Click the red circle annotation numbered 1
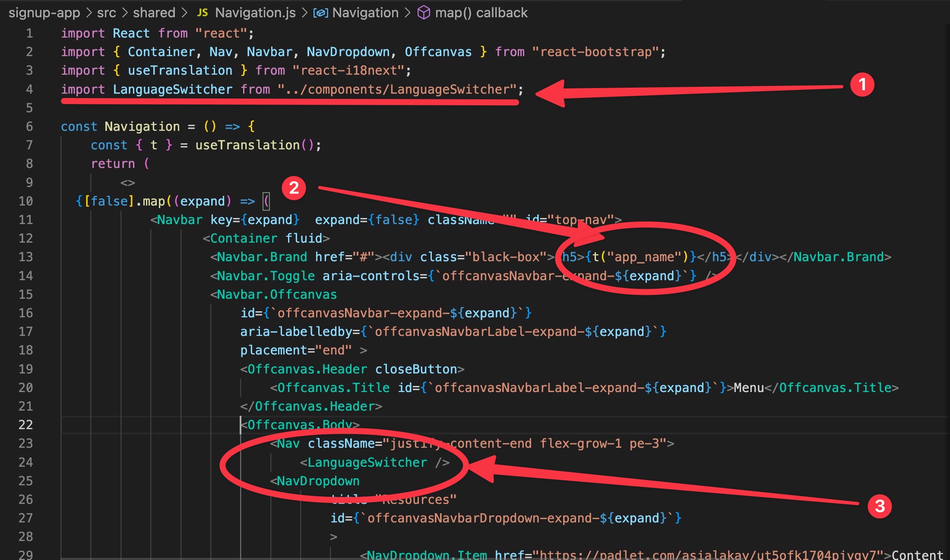This screenshot has height=560, width=950. 862,85
